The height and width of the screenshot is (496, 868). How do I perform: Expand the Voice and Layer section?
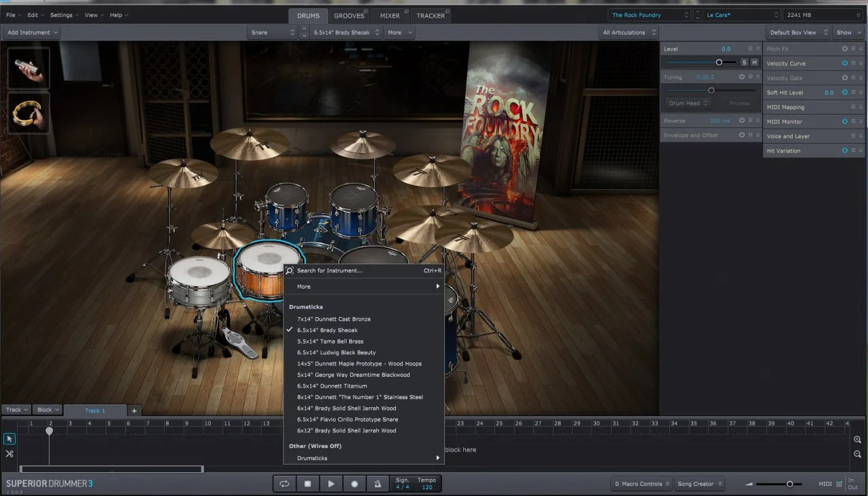861,136
